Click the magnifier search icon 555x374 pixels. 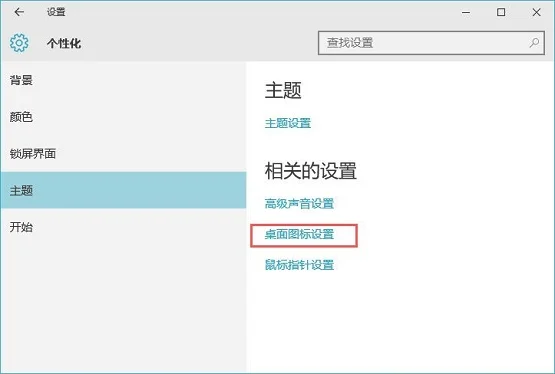click(534, 43)
